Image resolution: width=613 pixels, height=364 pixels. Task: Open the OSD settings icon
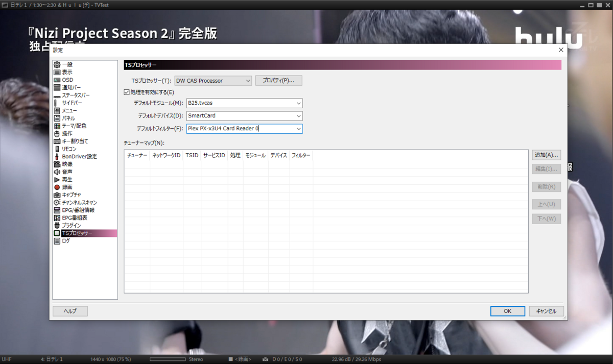57,80
